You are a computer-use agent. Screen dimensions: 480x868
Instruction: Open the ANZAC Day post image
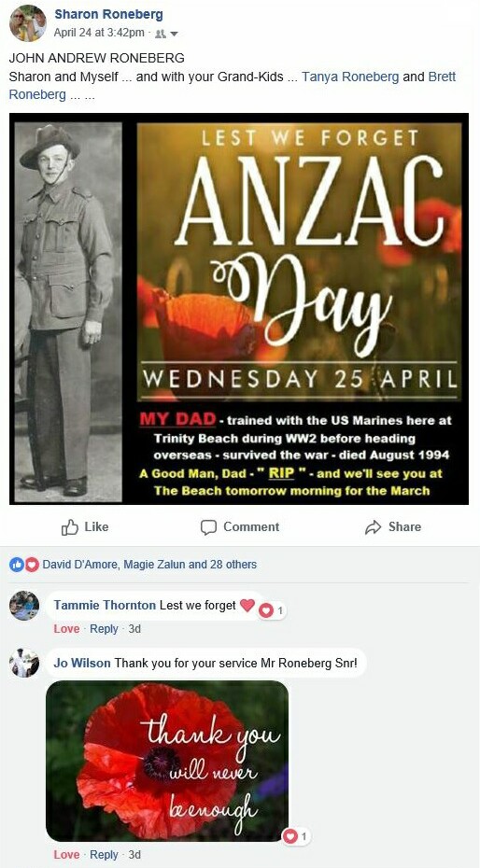pyautogui.click(x=239, y=309)
